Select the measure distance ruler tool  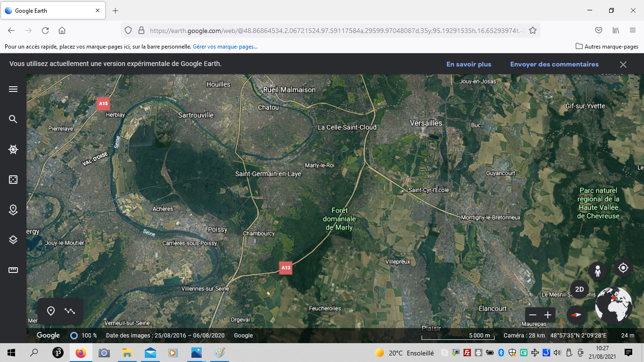13,270
